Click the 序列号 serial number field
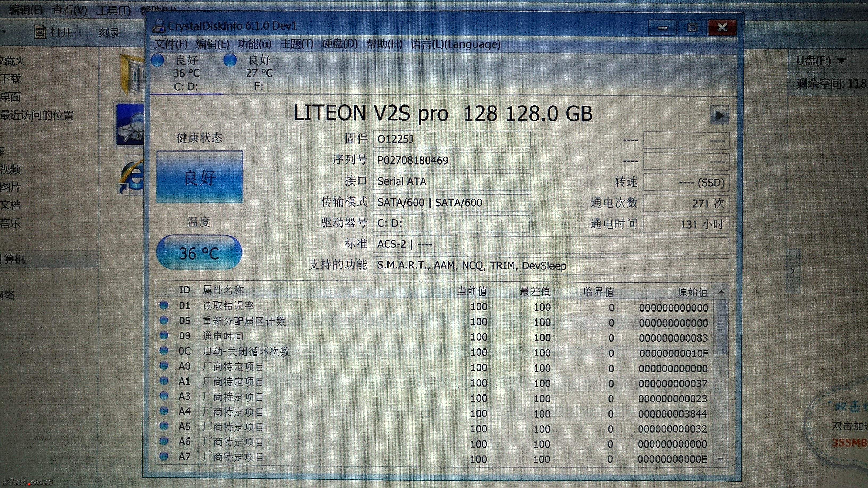Image resolution: width=868 pixels, height=488 pixels. coord(451,160)
